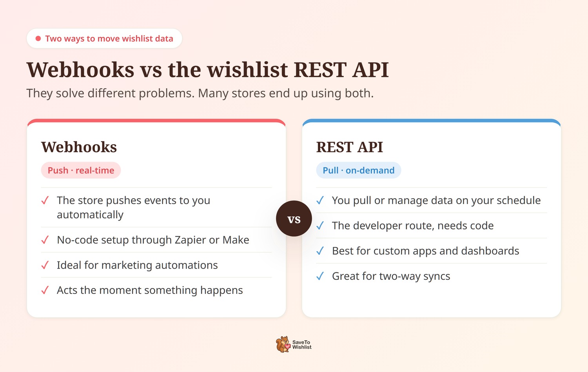Click the red dot in the top pill
Viewport: 588px width, 372px height.
(38, 38)
